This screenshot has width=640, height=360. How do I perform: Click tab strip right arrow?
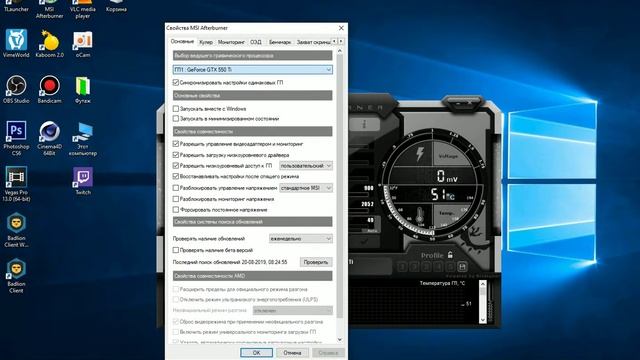pyautogui.click(x=341, y=41)
